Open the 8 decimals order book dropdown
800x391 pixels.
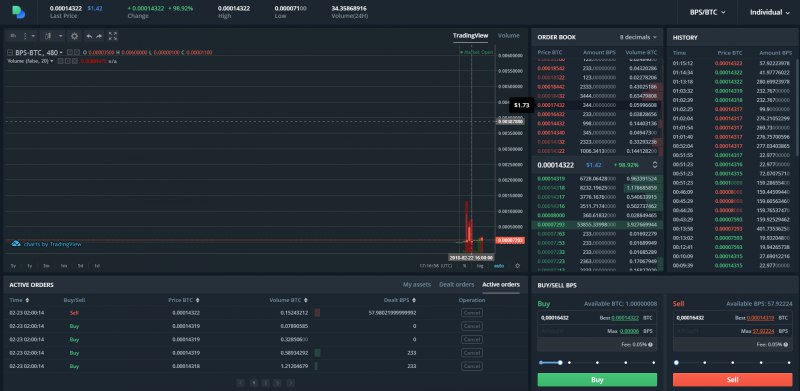pyautogui.click(x=638, y=37)
